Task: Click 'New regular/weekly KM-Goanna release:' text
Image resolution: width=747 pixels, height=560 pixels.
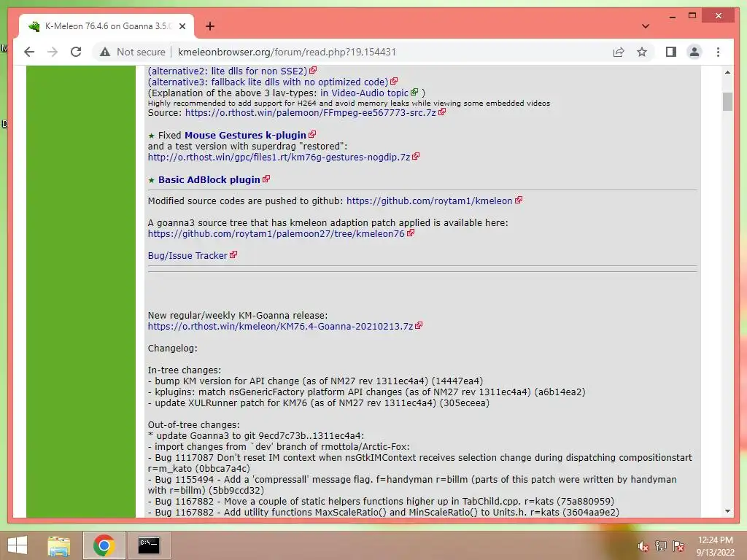Action: [x=238, y=316]
